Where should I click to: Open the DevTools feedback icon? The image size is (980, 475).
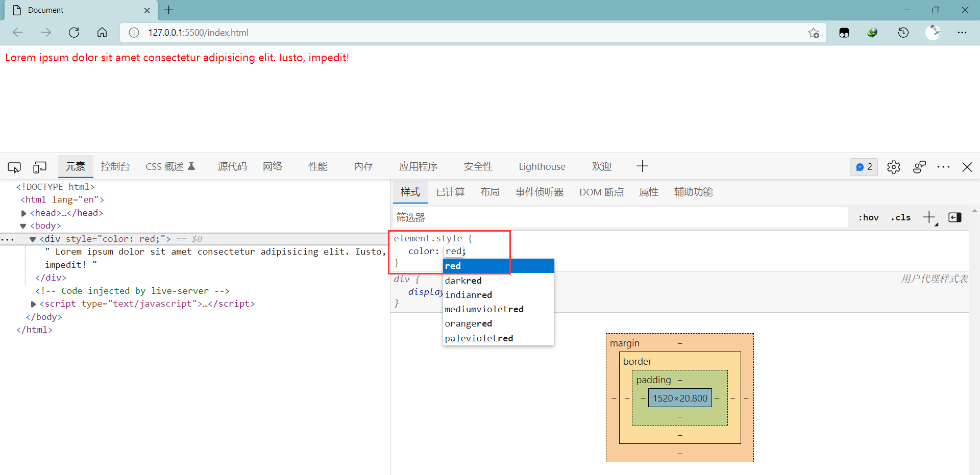919,167
